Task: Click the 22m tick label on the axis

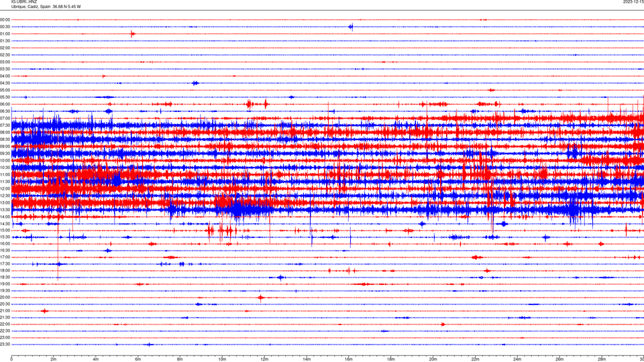Action: [x=475, y=359]
